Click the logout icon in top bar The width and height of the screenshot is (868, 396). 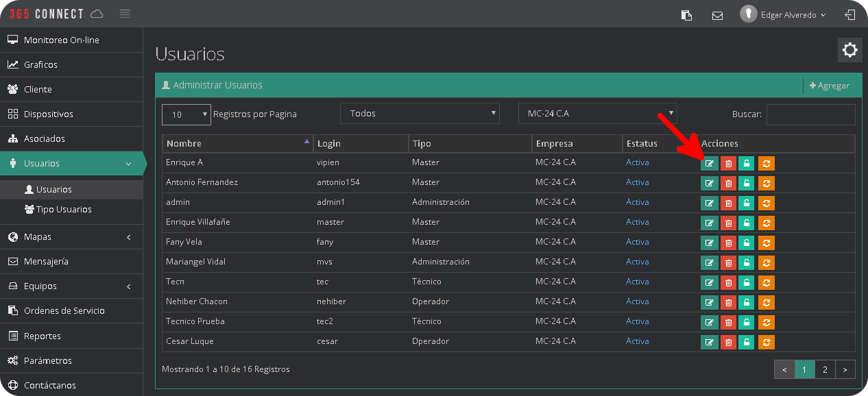850,14
